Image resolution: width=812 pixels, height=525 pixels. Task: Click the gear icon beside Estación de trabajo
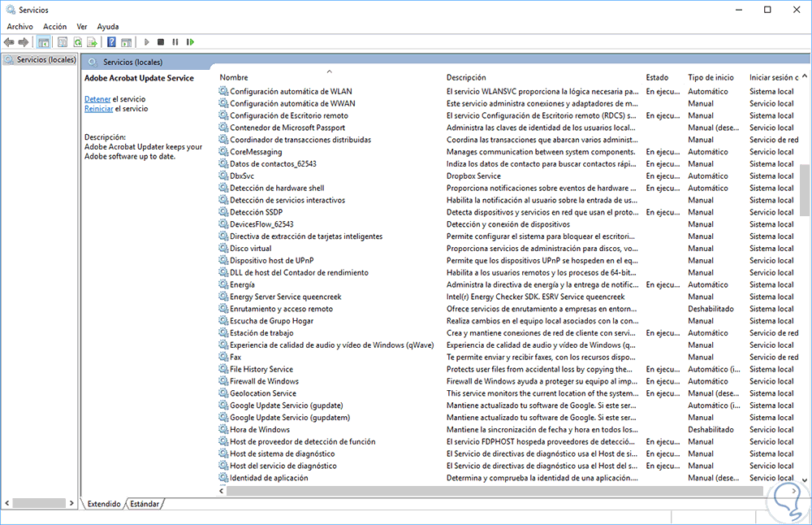pos(223,332)
